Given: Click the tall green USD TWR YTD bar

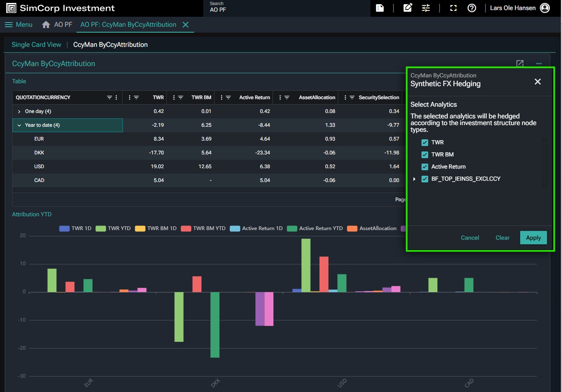Looking at the screenshot, I should pyautogui.click(x=306, y=265).
